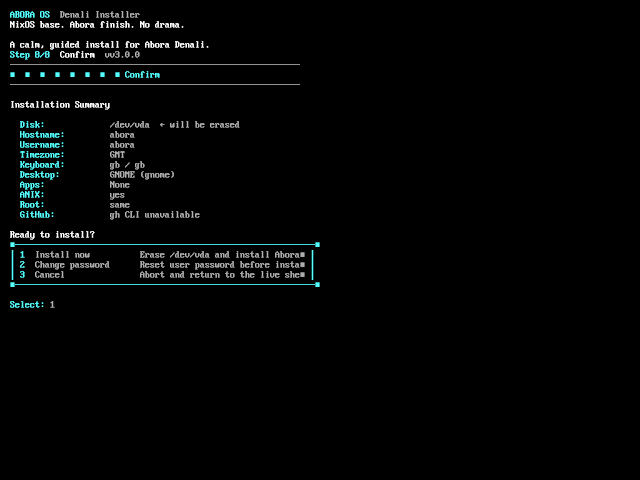640x480 pixels.
Task: Click the 'Reset user password before insta' description
Action: click(x=220, y=265)
